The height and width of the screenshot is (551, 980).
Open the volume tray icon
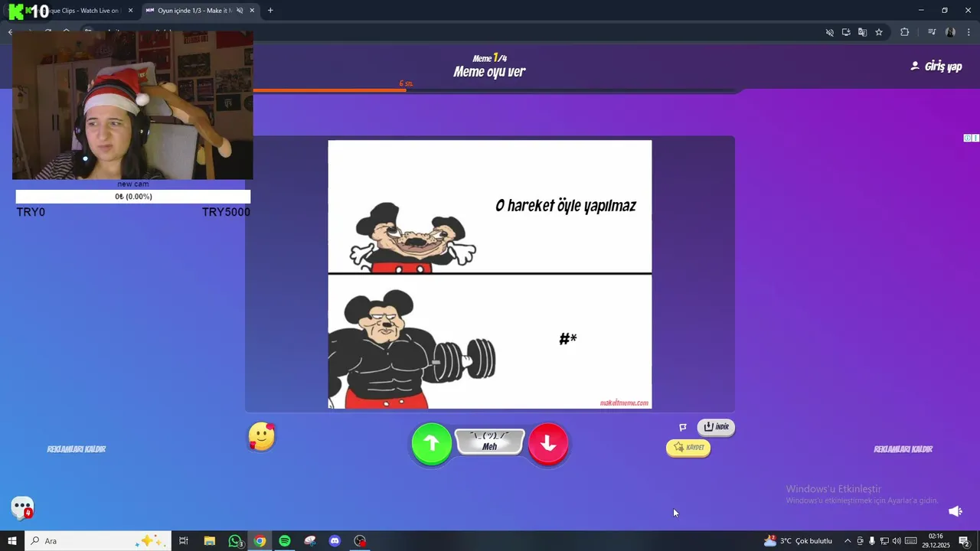(x=897, y=541)
